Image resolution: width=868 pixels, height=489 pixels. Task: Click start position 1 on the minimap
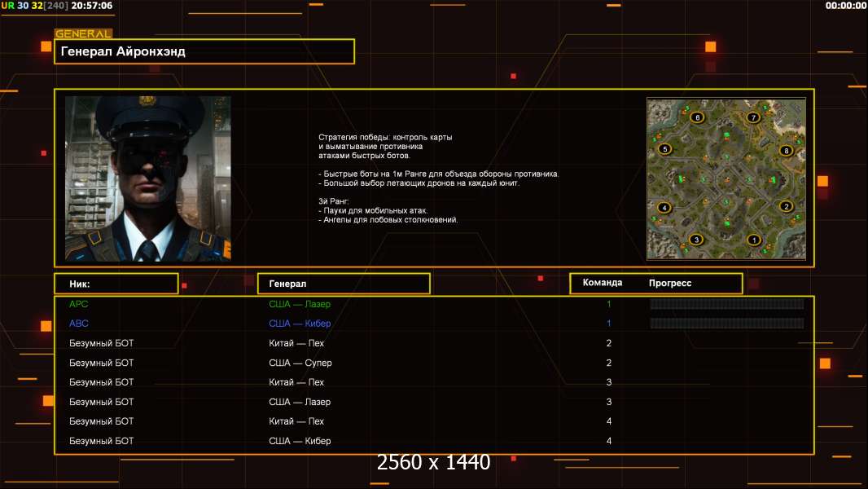tap(753, 240)
